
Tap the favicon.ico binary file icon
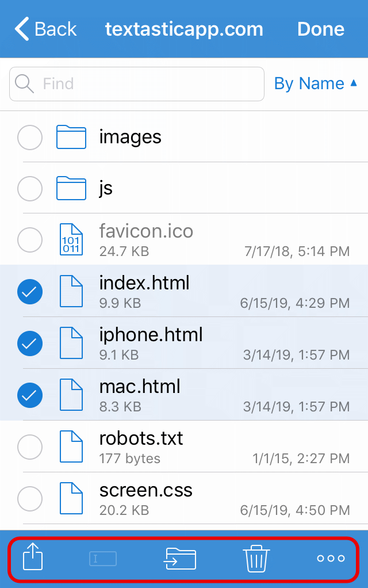click(71, 239)
